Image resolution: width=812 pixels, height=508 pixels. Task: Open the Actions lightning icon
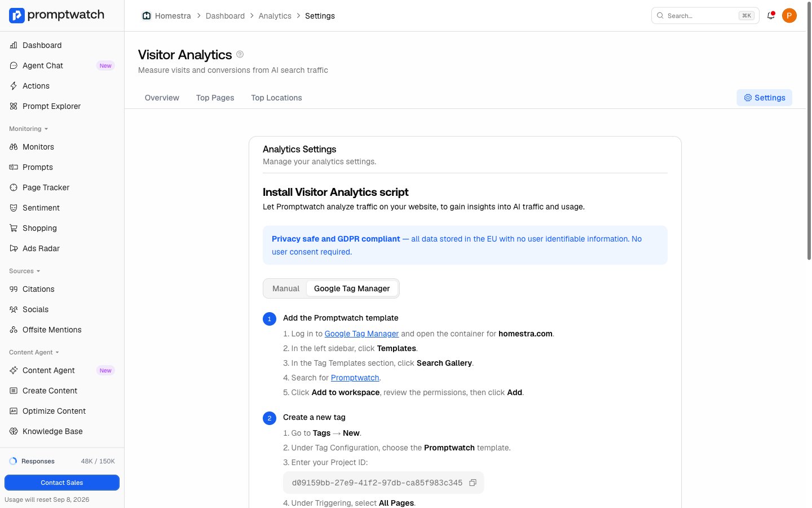click(14, 86)
